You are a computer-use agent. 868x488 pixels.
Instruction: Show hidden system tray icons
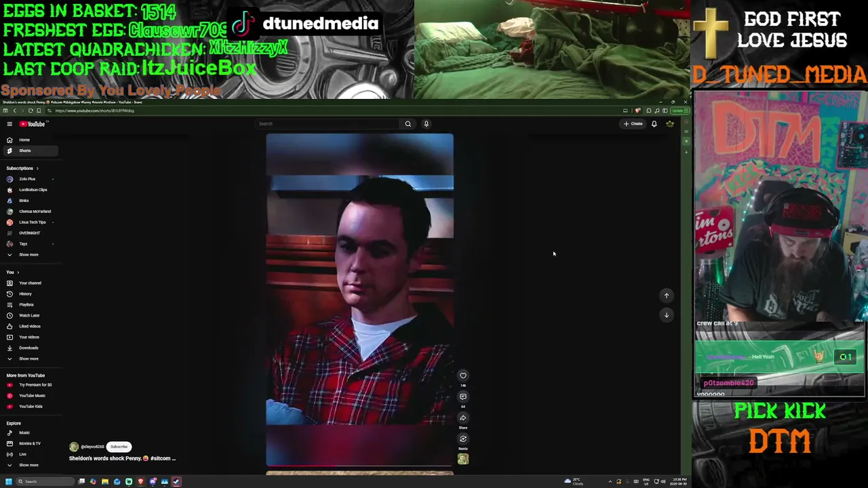pyautogui.click(x=610, y=482)
